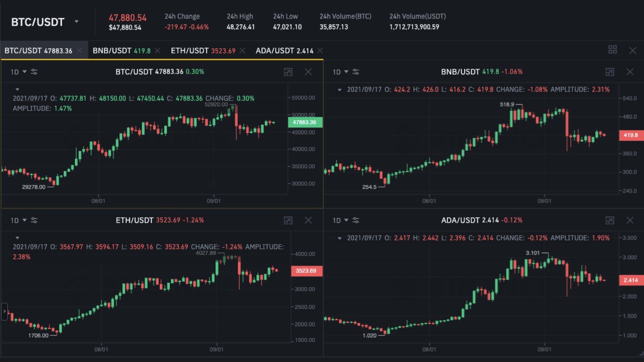Pop out the ETH/USDT chart to fullscreen
644x362 pixels.
(x=288, y=220)
